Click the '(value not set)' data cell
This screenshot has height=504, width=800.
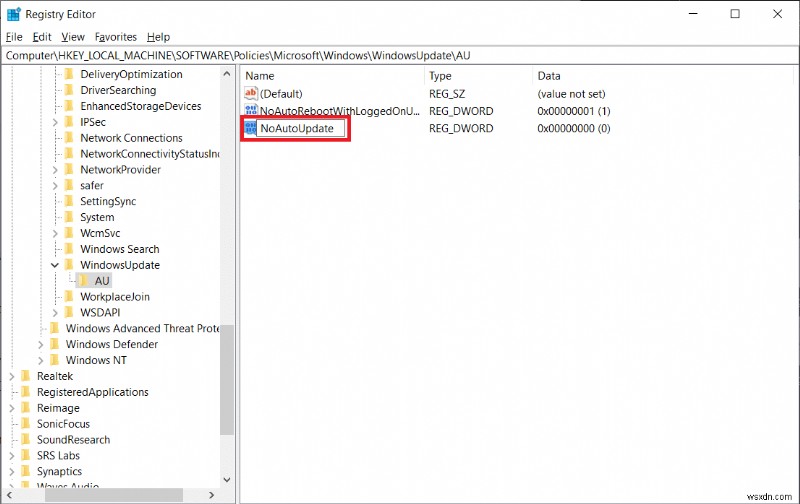[x=571, y=94]
